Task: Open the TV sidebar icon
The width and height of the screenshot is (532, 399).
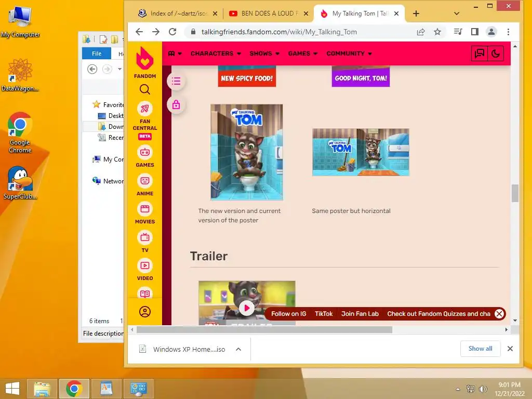Action: pyautogui.click(x=145, y=237)
